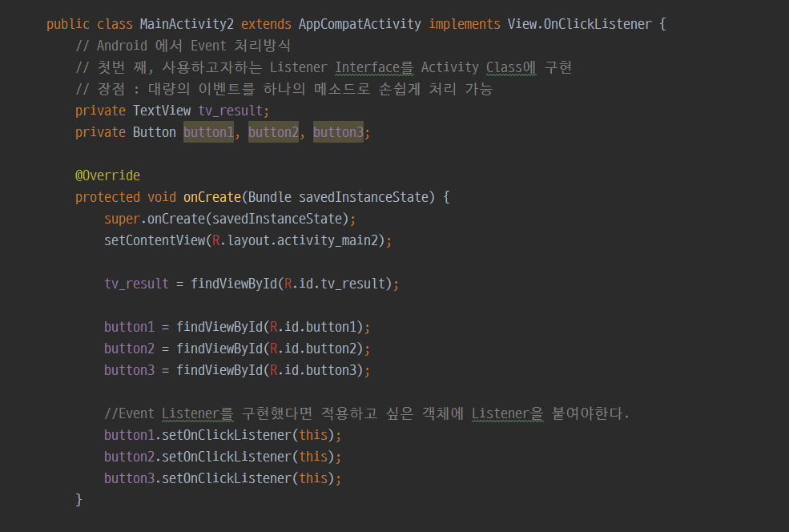Click the //Event Listener comment line
The width and height of the screenshot is (789, 532).
click(x=367, y=413)
